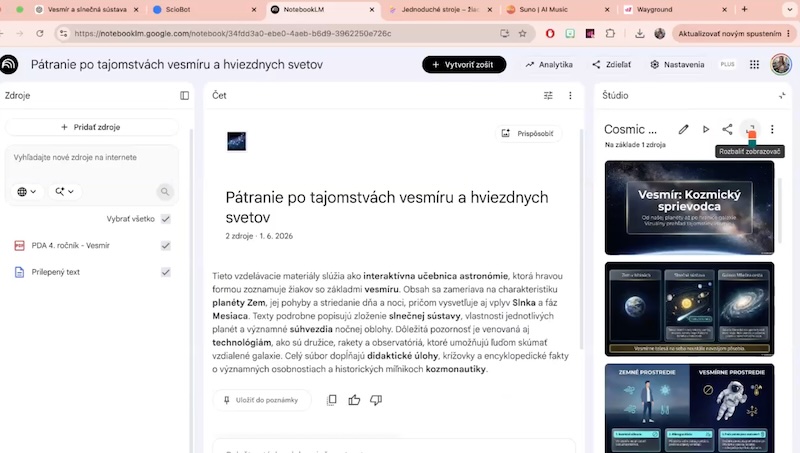Open the web source globe dropdown

coord(27,191)
